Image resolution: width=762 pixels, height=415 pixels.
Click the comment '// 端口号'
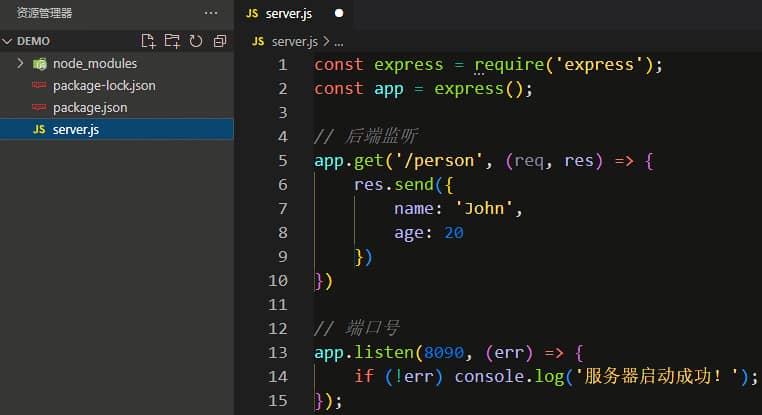(357, 329)
